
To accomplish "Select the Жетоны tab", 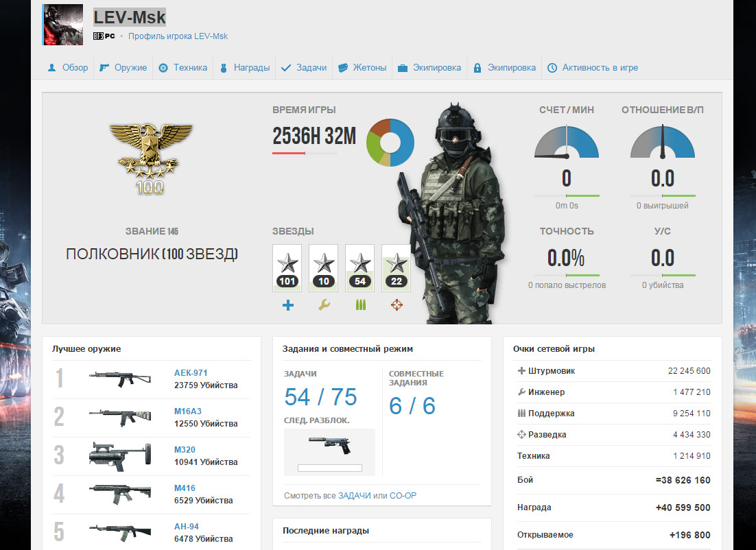I will [363, 68].
